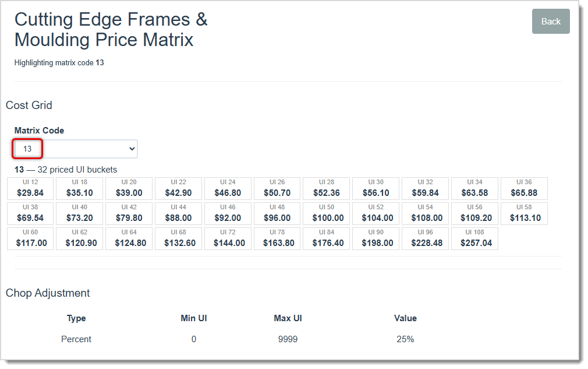588x369 pixels.
Task: Pick the UI 78 bucket $163.80
Action: [x=277, y=239]
